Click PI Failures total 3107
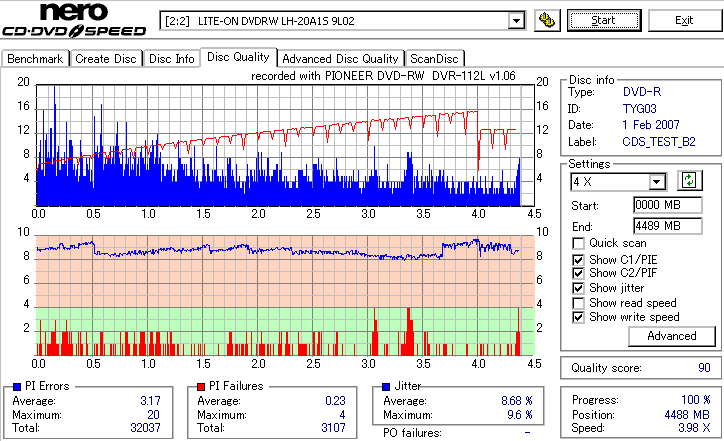Screen dimensions: 724x441 [x=333, y=428]
